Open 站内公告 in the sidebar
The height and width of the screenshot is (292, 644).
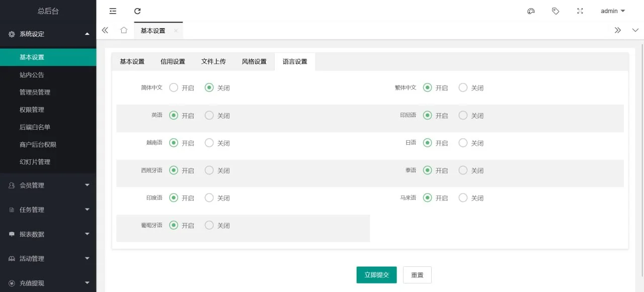[x=32, y=75]
